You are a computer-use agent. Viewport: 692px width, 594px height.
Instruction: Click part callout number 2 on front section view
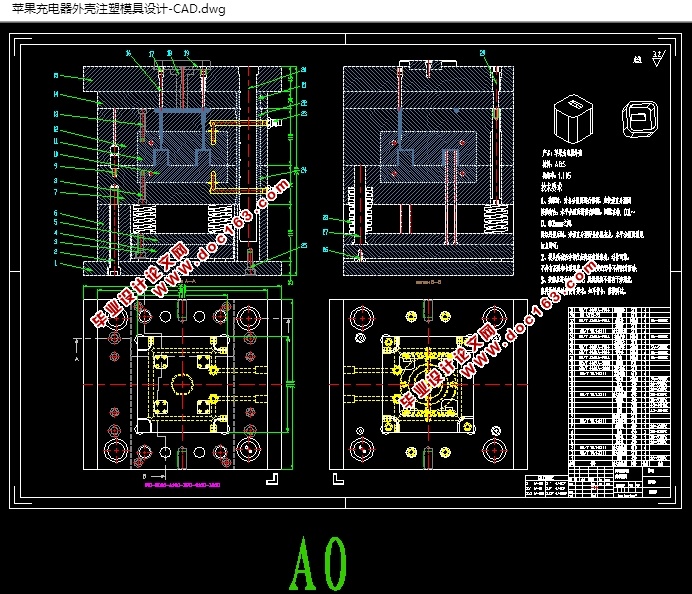pyautogui.click(x=56, y=252)
